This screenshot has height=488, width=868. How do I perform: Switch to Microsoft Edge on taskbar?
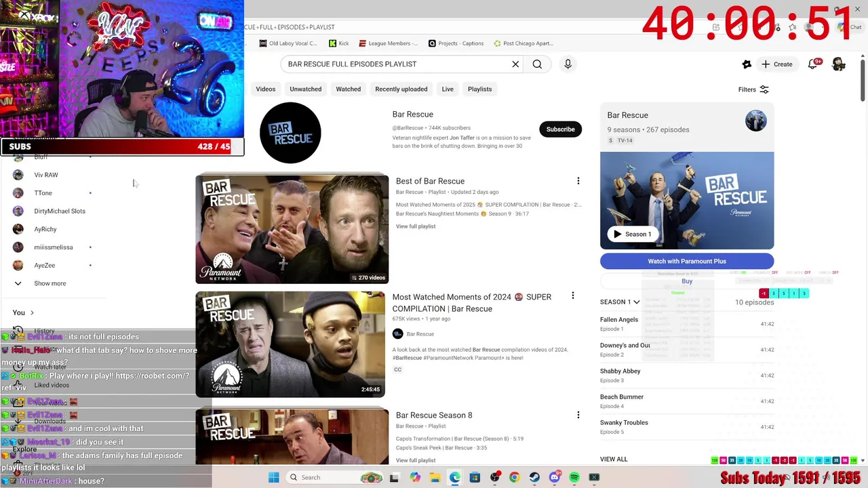pos(454,477)
